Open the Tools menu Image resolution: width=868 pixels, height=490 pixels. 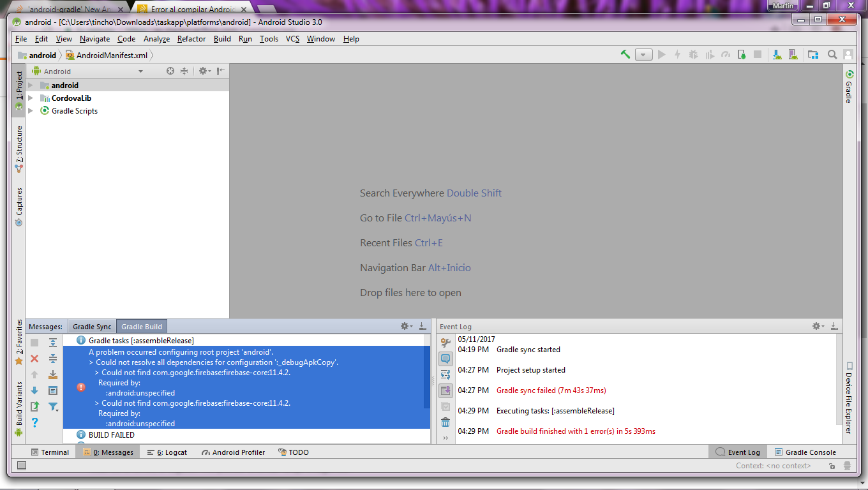tap(269, 39)
